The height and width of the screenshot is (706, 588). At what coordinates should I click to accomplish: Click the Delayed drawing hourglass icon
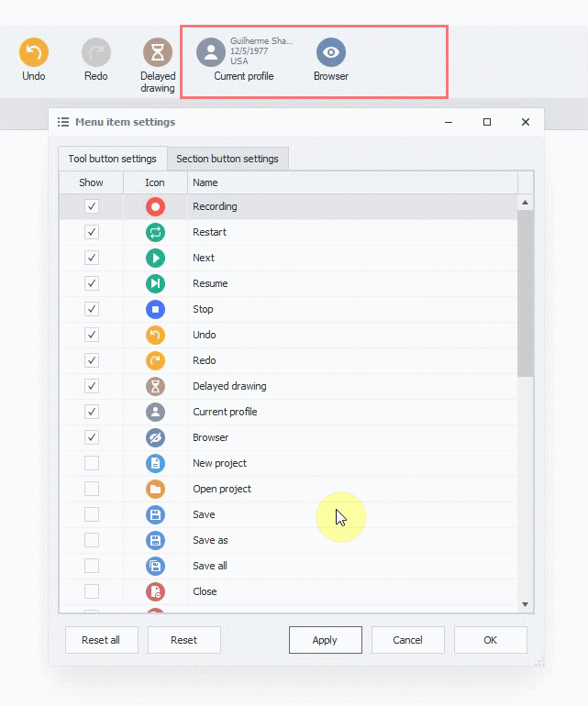click(158, 51)
